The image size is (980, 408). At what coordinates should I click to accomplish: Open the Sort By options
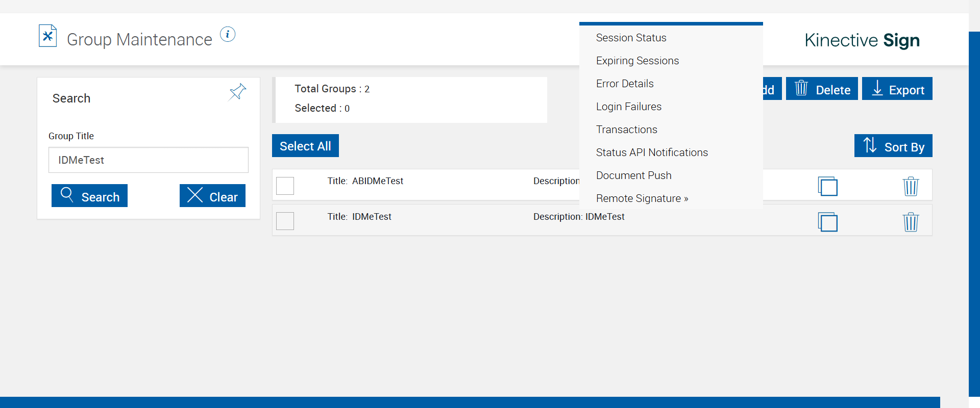pos(893,146)
